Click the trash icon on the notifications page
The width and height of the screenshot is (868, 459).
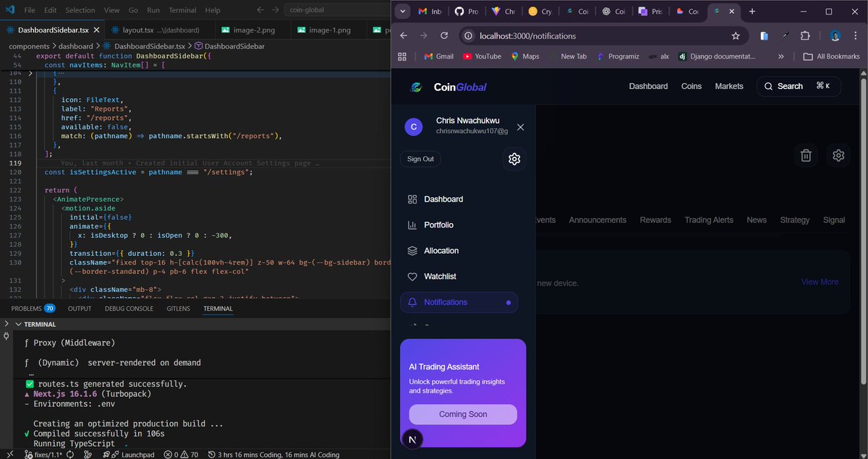(x=806, y=155)
